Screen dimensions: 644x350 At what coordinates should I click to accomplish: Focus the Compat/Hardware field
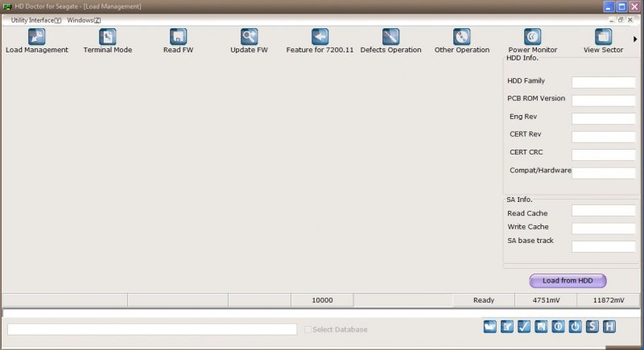tap(603, 173)
